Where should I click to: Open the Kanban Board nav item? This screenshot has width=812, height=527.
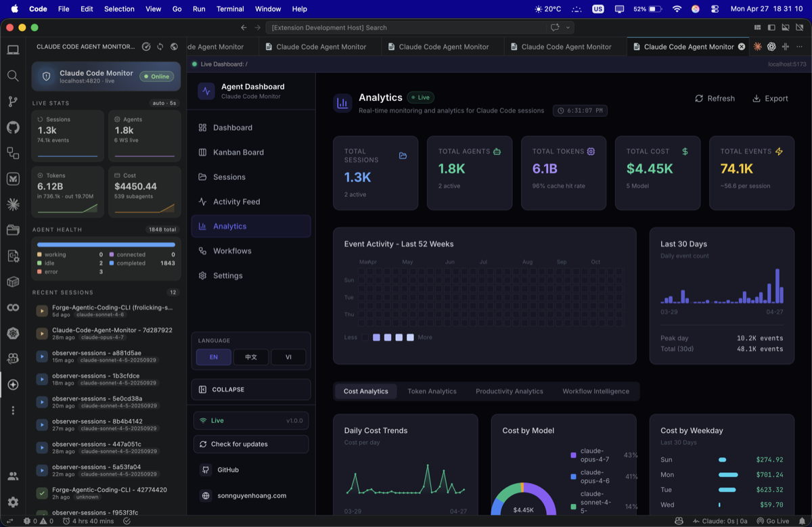click(x=251, y=152)
